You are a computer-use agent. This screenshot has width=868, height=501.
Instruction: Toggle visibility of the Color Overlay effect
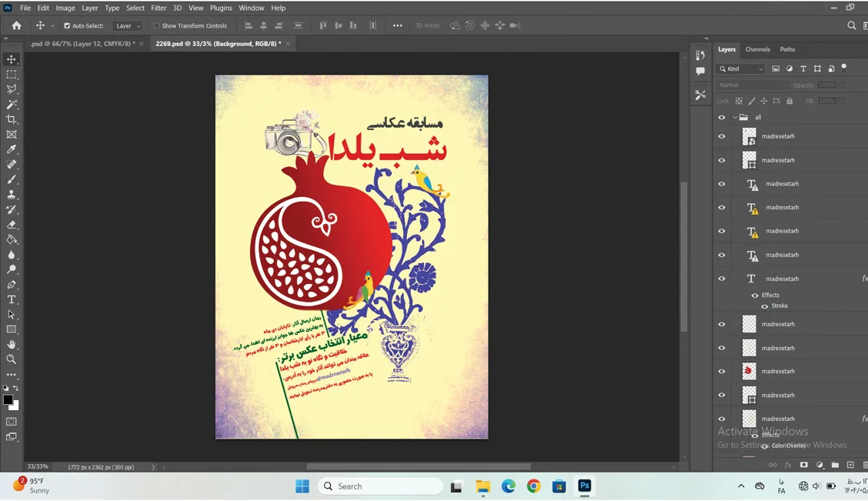(764, 446)
